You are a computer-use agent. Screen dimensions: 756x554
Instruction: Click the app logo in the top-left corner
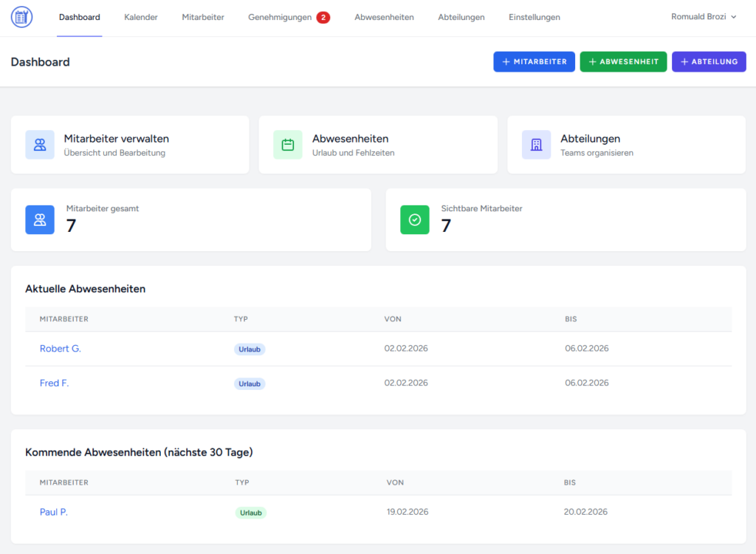[x=22, y=17]
